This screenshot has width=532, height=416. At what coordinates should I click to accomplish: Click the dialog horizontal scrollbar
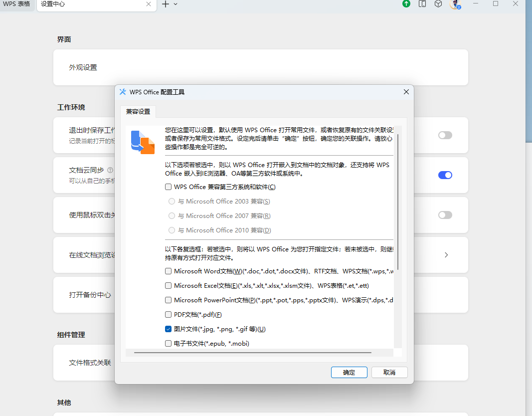(x=252, y=353)
